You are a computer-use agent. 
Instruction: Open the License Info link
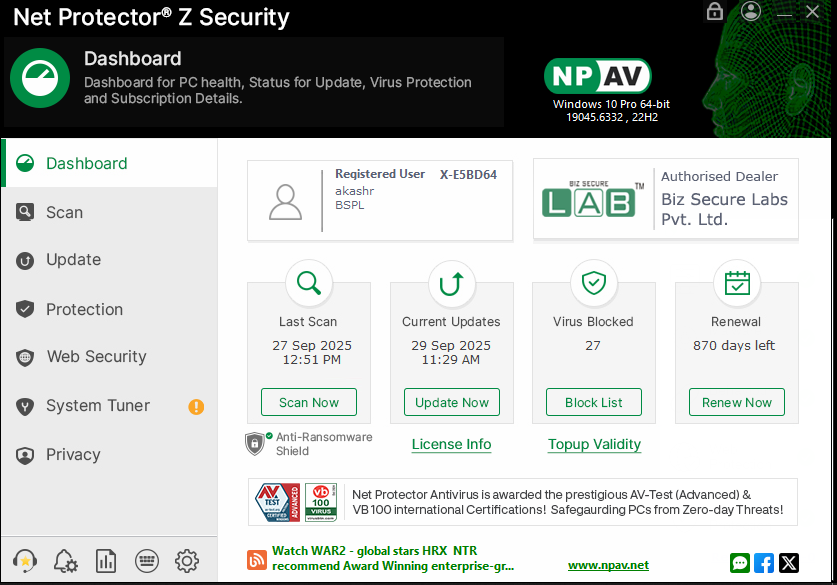point(451,444)
